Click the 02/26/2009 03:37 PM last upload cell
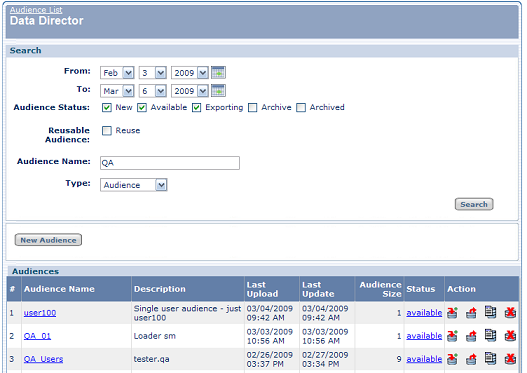 [x=270, y=359]
